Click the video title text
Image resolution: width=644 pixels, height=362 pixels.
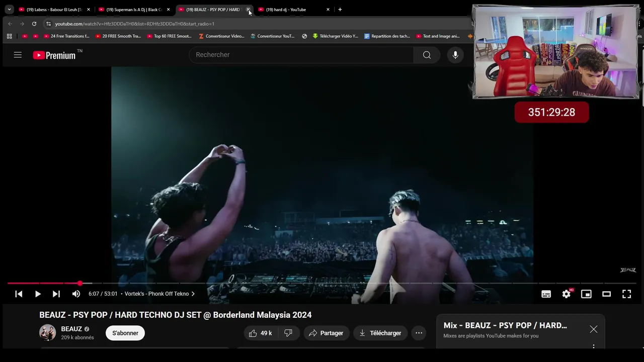tap(176, 315)
